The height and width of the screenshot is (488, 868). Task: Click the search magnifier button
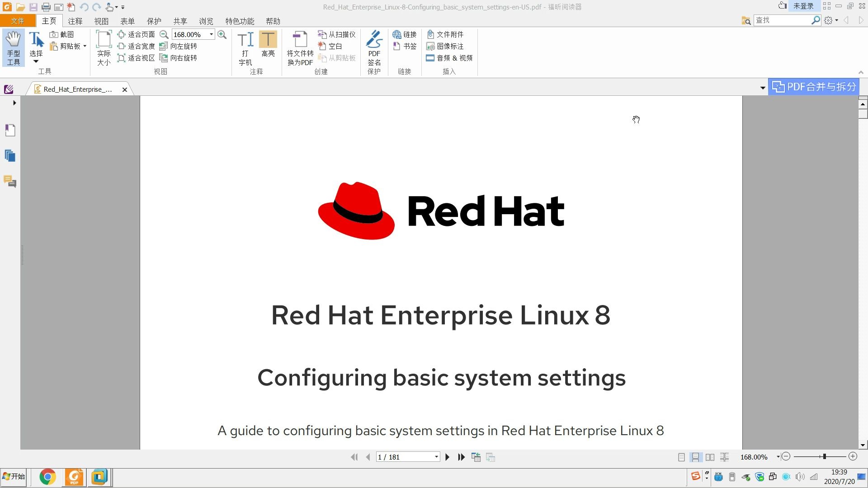click(816, 20)
